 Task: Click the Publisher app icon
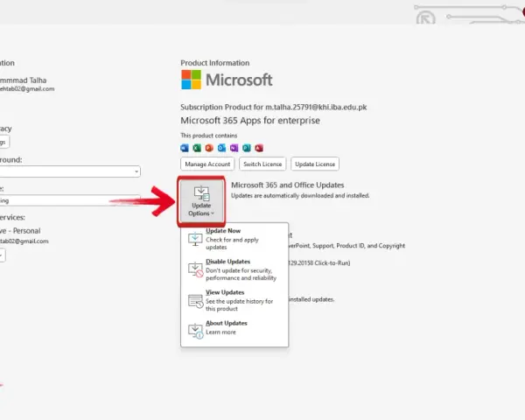point(247,148)
